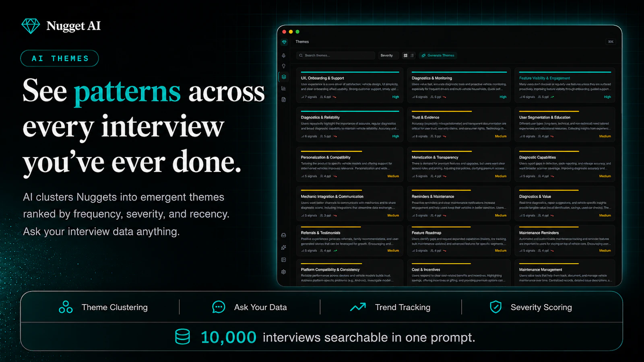Click the Ask Your Data chat bubble icon

click(219, 307)
